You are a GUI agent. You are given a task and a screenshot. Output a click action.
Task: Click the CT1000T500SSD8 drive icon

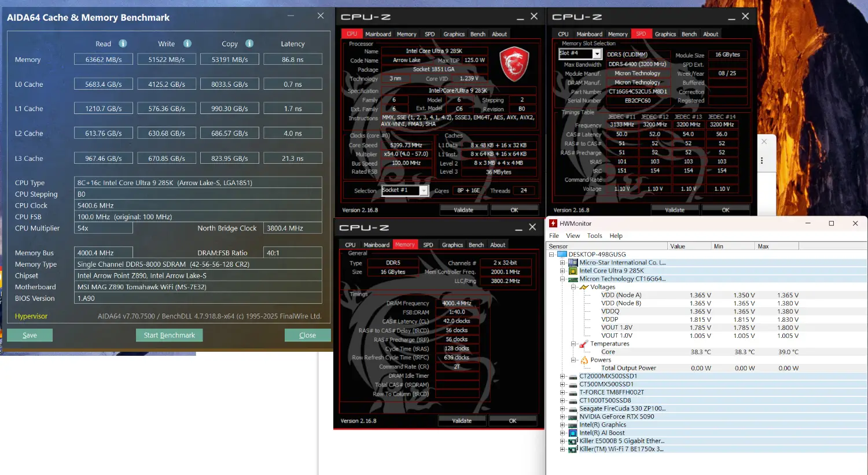(x=573, y=400)
